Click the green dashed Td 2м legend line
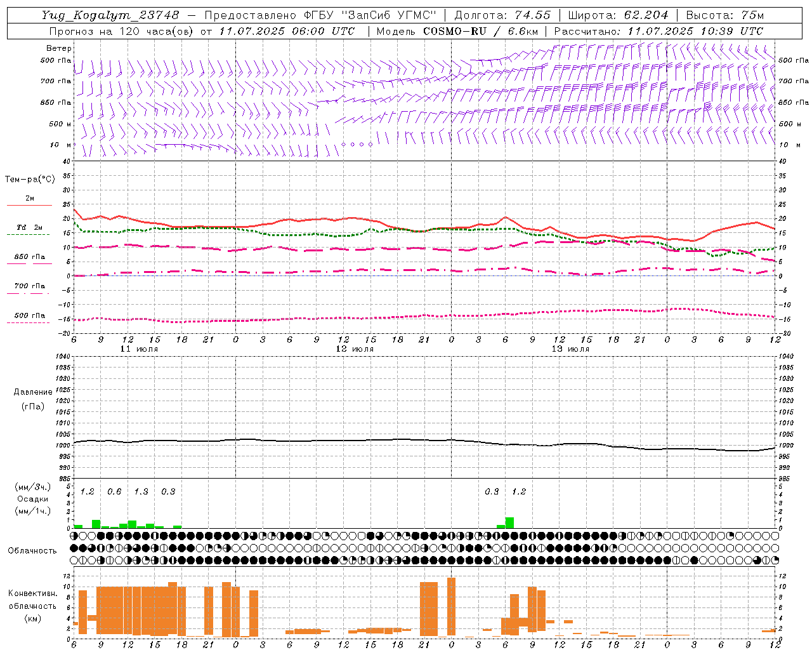The width and height of the screenshot is (812, 650). pos(29,235)
